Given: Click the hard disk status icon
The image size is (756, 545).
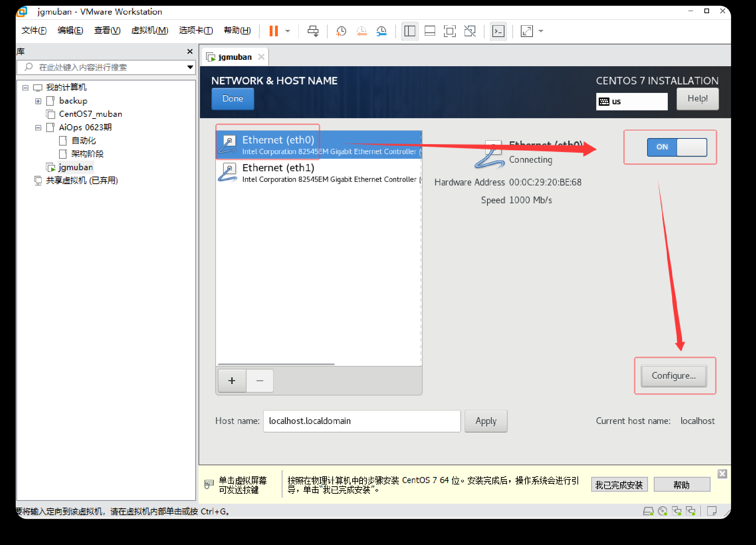Looking at the screenshot, I should pos(648,512).
